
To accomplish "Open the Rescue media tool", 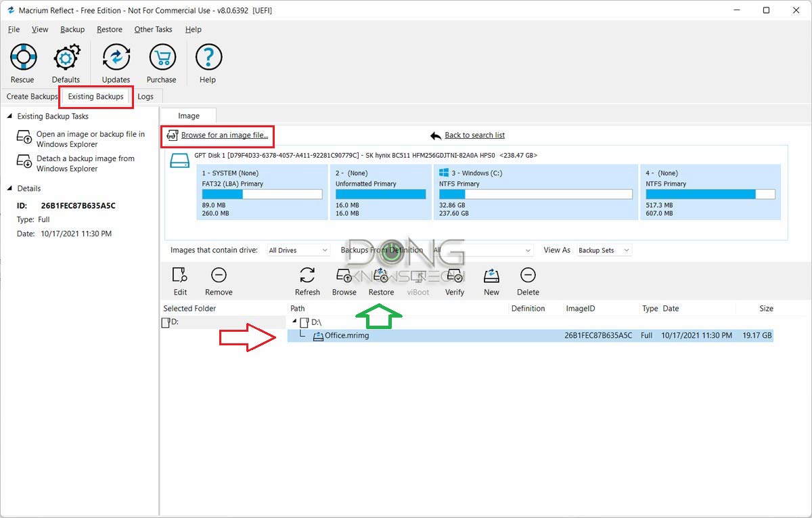I will (22, 64).
